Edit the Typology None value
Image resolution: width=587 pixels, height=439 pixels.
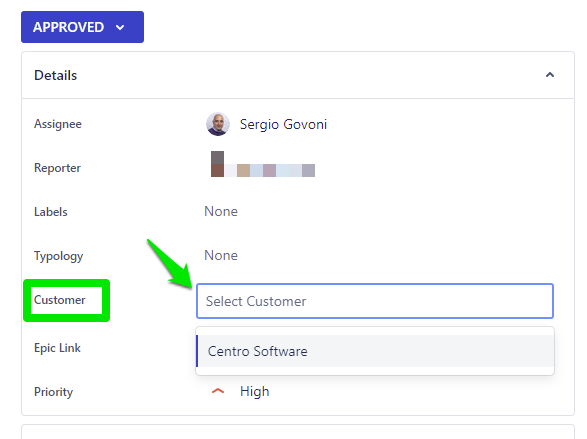point(221,255)
